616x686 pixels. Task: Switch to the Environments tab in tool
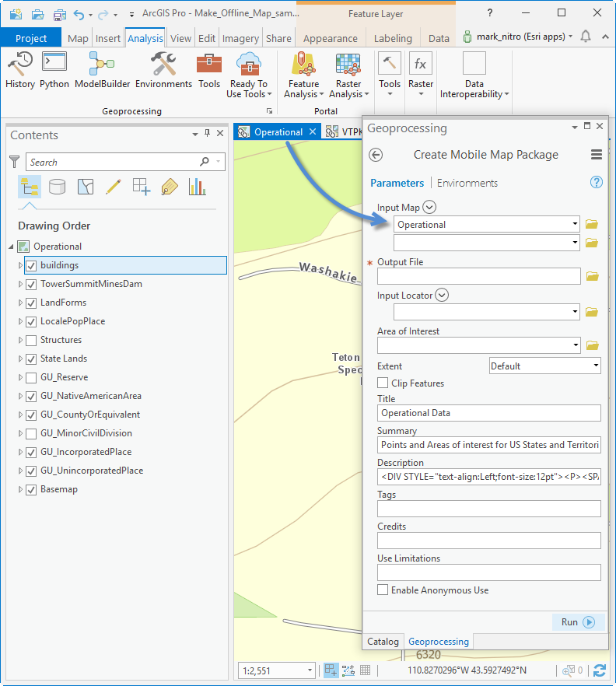pyautogui.click(x=467, y=183)
